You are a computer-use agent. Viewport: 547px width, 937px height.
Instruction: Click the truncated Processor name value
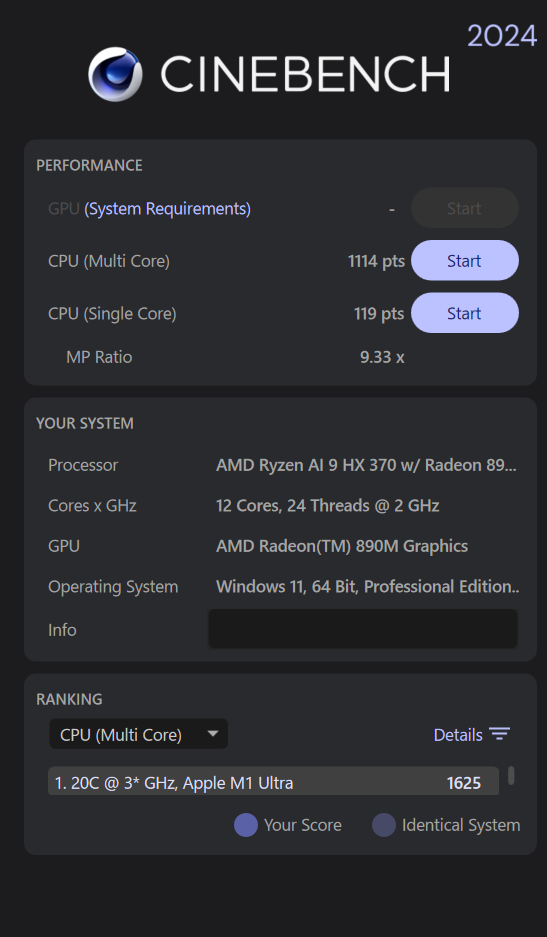tap(366, 465)
